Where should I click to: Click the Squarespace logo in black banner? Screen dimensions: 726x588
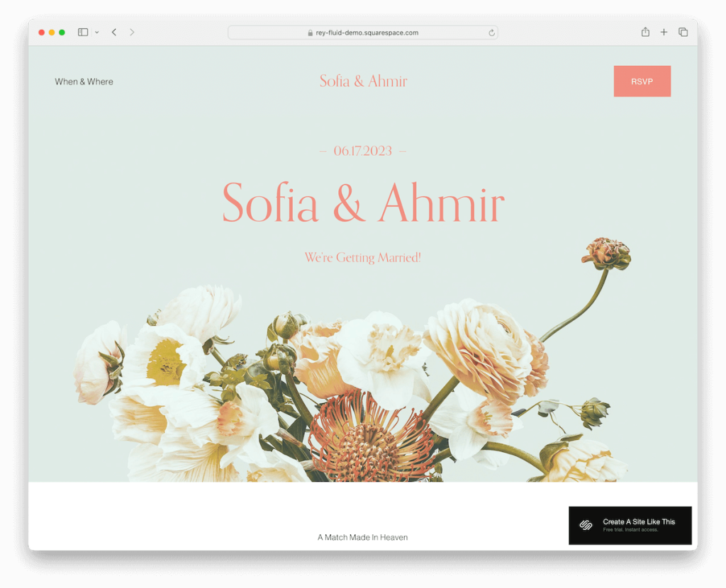click(x=586, y=525)
